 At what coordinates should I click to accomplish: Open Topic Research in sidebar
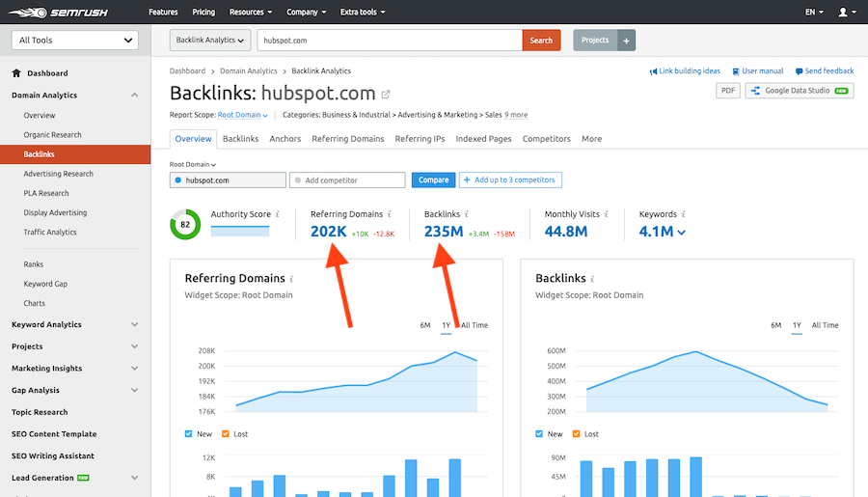tap(40, 412)
